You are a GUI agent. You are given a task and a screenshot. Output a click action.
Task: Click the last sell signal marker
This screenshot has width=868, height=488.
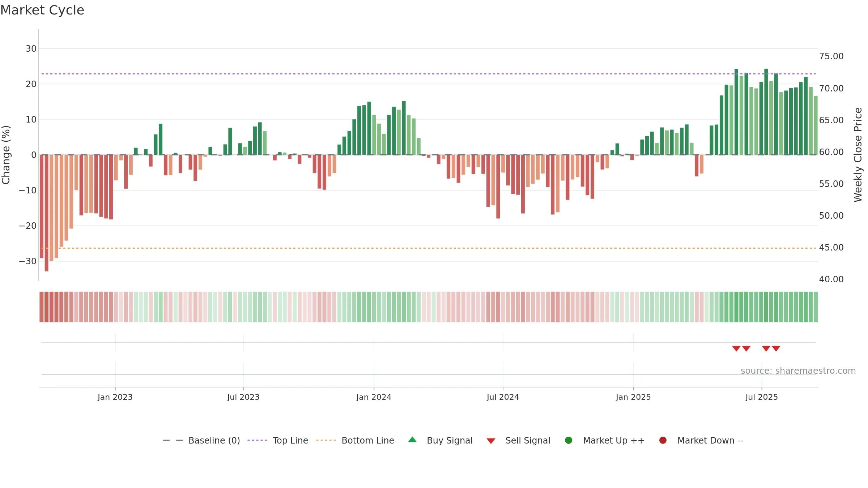click(776, 348)
